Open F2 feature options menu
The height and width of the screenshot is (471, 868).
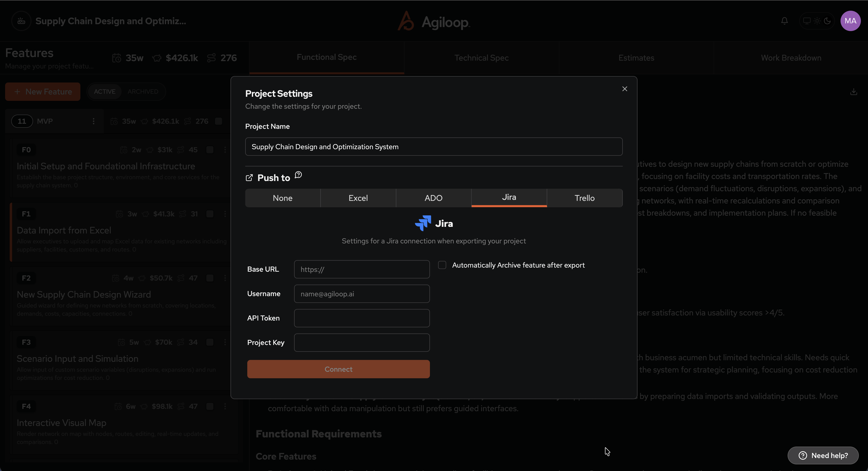(x=225, y=278)
